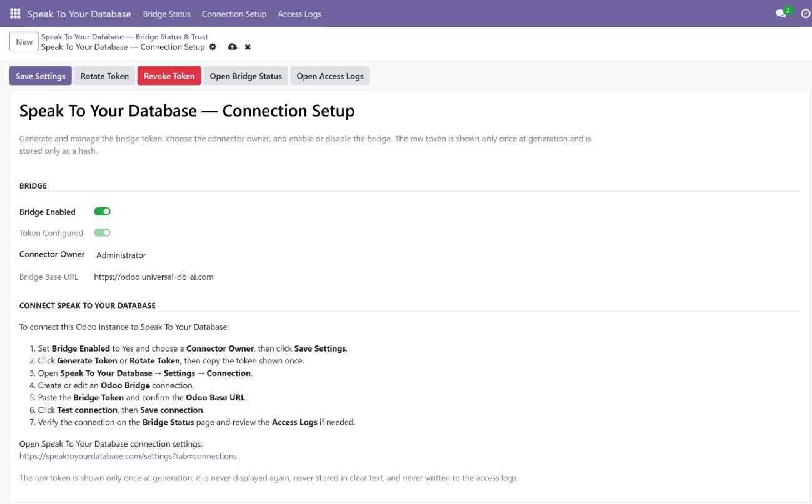
Task: Open the gear actions menu beside the title
Action: pyautogui.click(x=213, y=47)
